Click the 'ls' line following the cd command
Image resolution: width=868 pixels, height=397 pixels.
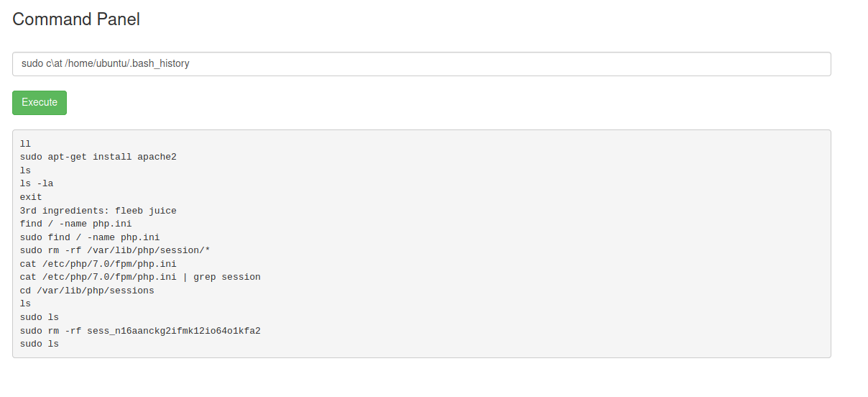[26, 304]
